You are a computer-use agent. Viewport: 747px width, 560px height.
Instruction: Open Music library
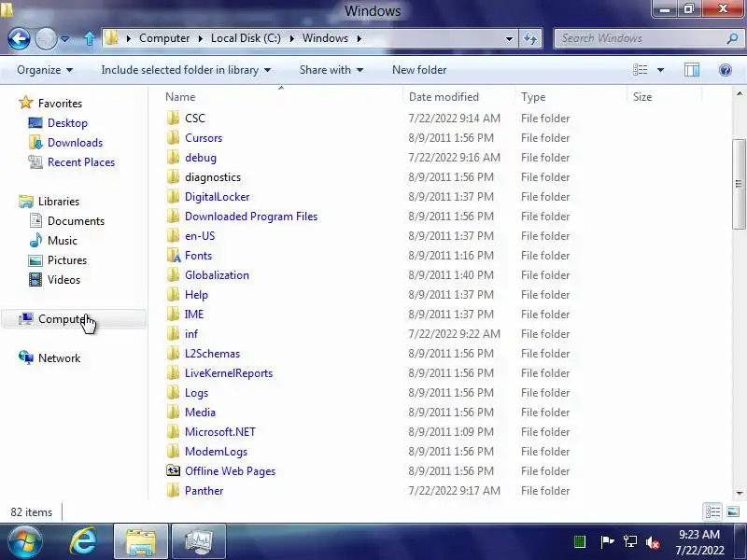(62, 241)
